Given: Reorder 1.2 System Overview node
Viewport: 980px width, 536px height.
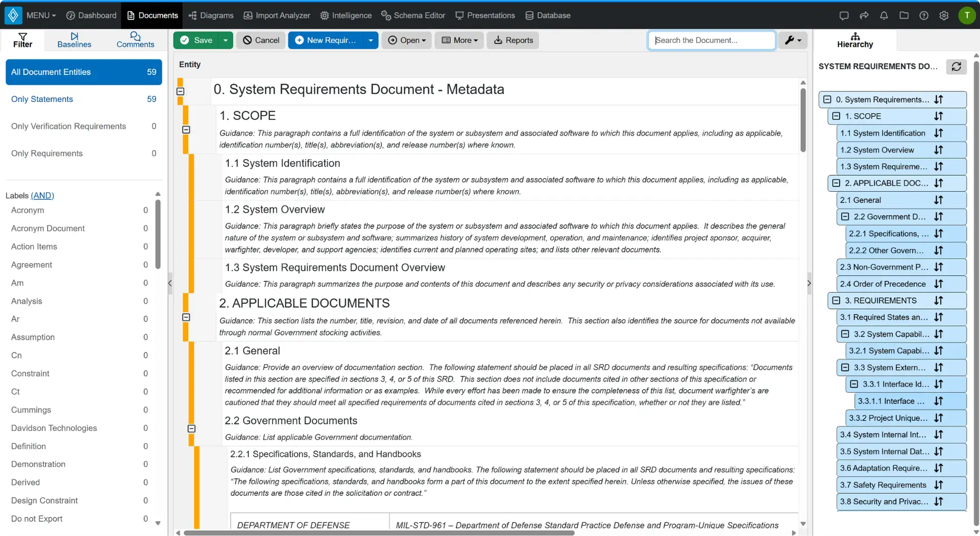Looking at the screenshot, I should [x=939, y=150].
